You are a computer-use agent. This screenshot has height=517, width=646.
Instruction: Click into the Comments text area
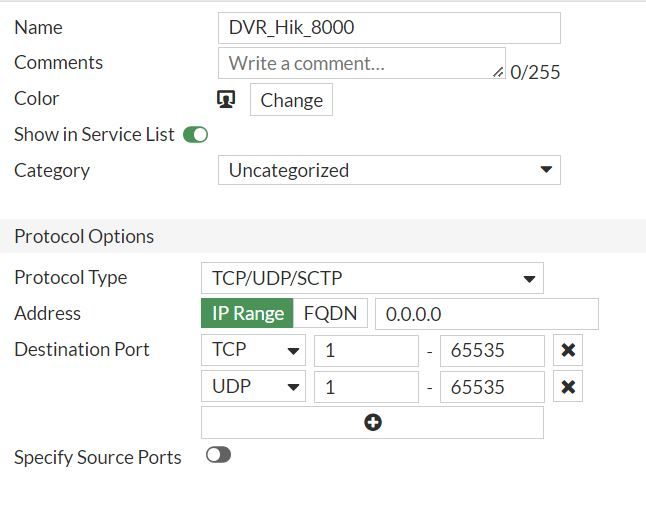click(x=360, y=63)
